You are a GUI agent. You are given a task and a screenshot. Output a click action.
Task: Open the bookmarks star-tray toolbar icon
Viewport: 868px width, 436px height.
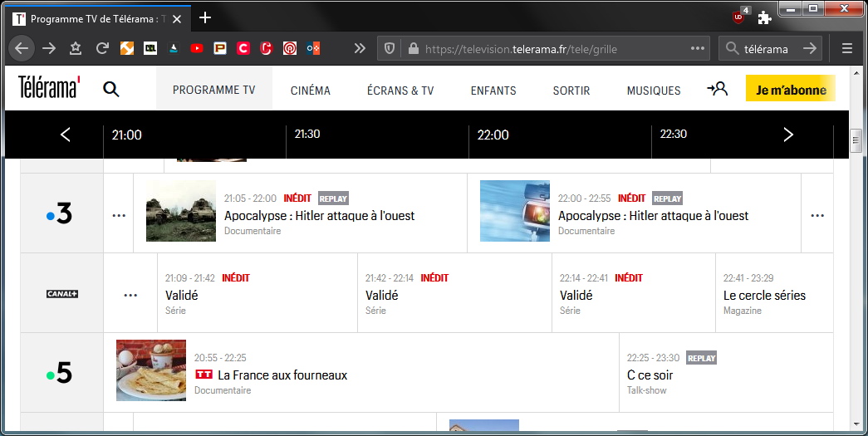pos(76,48)
